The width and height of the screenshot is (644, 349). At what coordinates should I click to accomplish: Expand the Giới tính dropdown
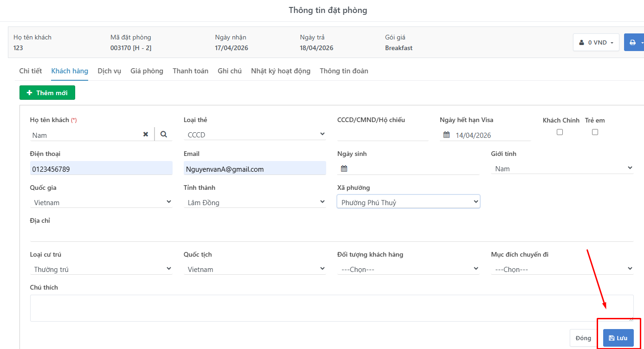(562, 168)
